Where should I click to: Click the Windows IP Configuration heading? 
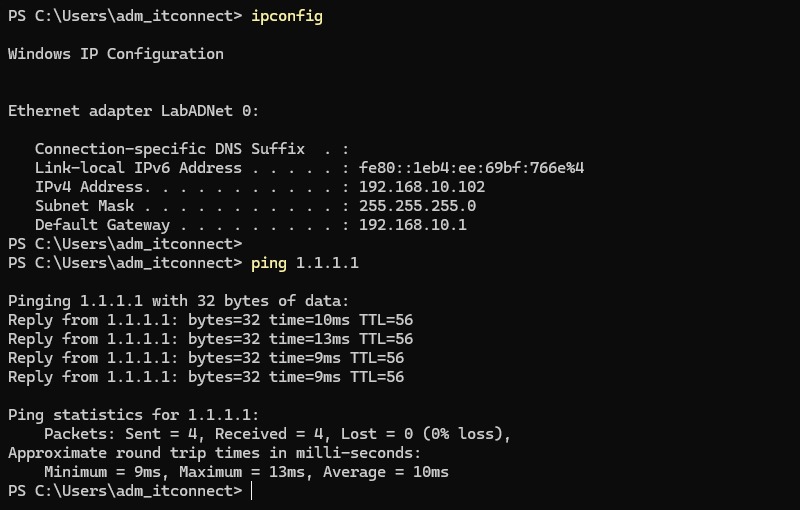click(x=116, y=54)
